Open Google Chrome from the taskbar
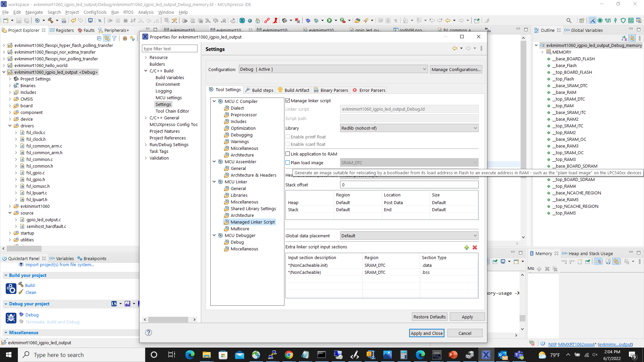644x362 pixels. [289, 355]
